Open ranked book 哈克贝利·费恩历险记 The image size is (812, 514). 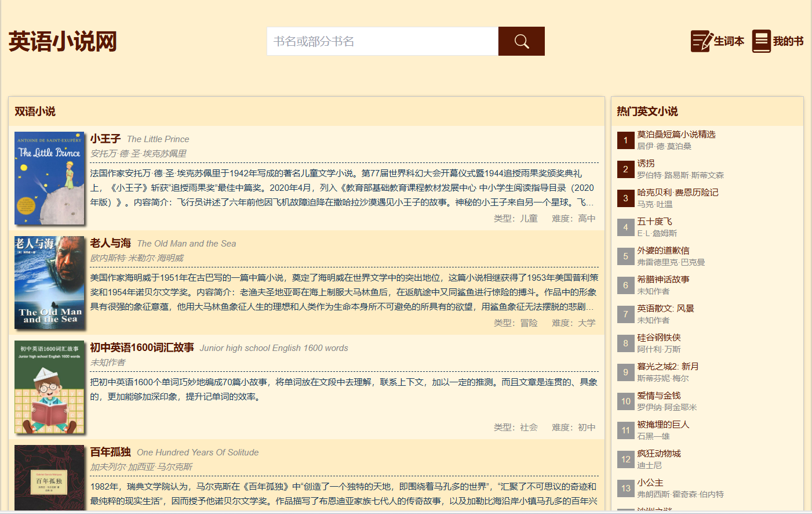(x=678, y=192)
